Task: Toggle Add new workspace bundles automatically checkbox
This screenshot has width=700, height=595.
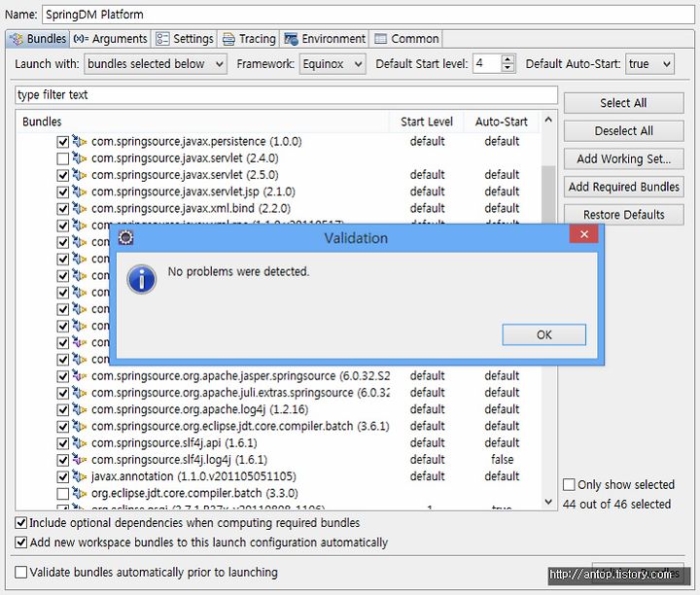Action: pos(21,542)
